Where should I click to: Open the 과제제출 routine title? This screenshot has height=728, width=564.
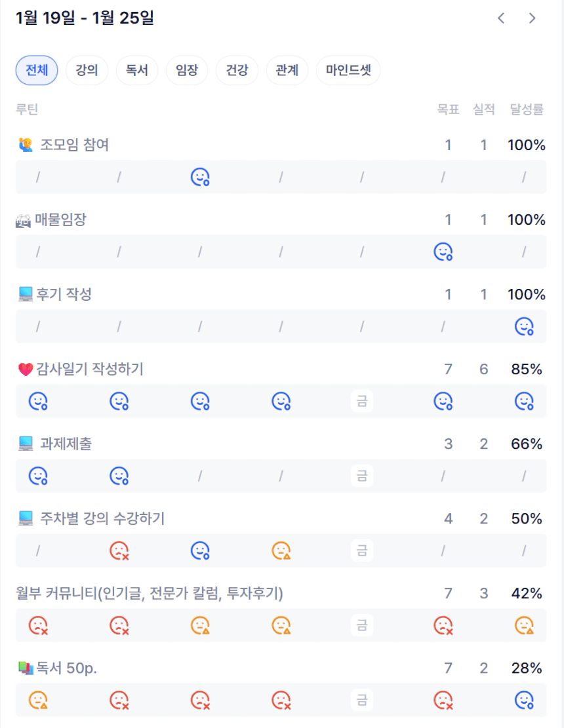coord(66,444)
